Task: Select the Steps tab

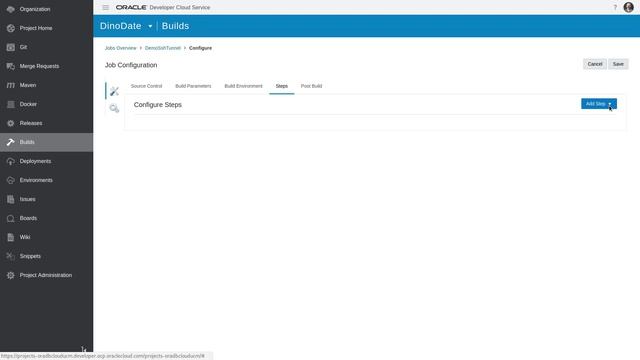Action: click(x=282, y=86)
